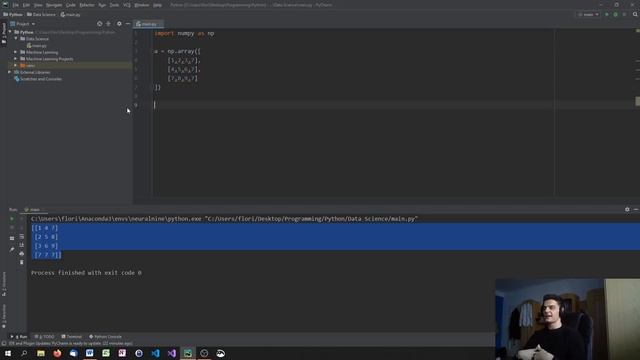Open the File menu
The image size is (640, 360).
pos(16,5)
